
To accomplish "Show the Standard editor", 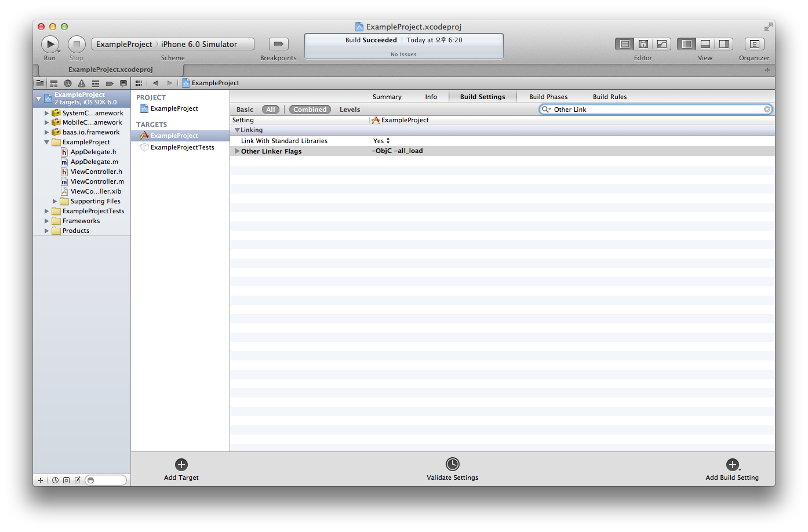I will tap(625, 44).
